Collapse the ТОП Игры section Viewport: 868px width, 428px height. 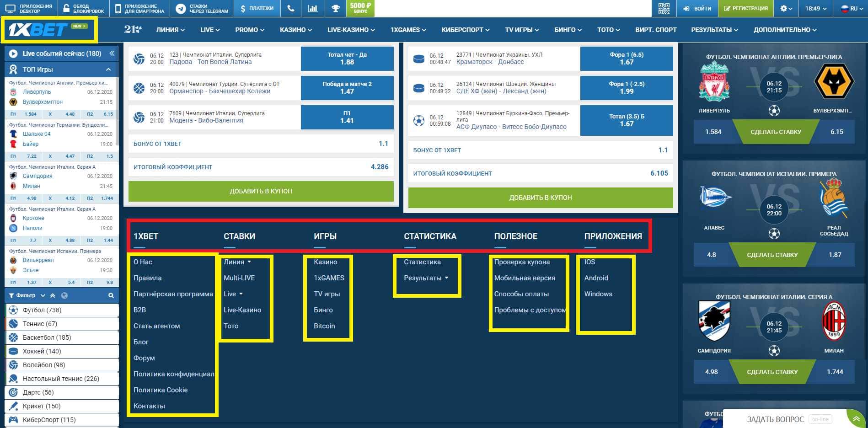point(108,70)
